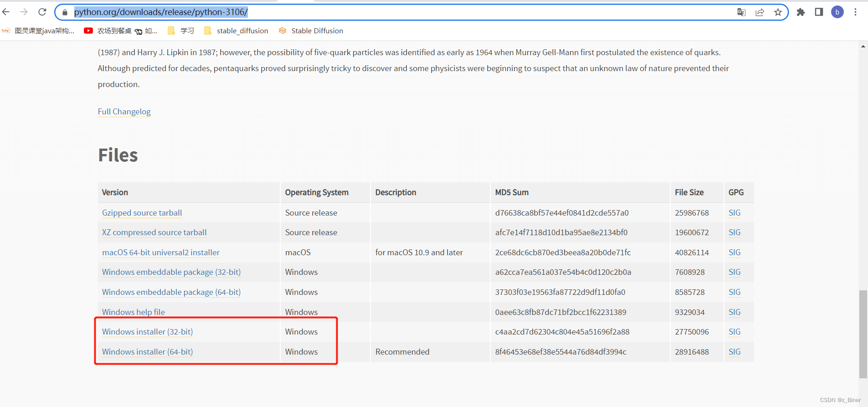The width and height of the screenshot is (868, 407).
Task: Select the MD5 sum c4aa2cd7d62304c804e45a51696f2a88
Action: [562, 332]
